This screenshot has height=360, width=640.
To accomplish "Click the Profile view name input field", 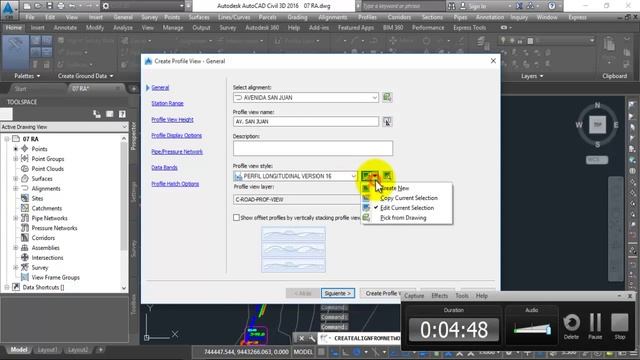I will click(x=306, y=122).
